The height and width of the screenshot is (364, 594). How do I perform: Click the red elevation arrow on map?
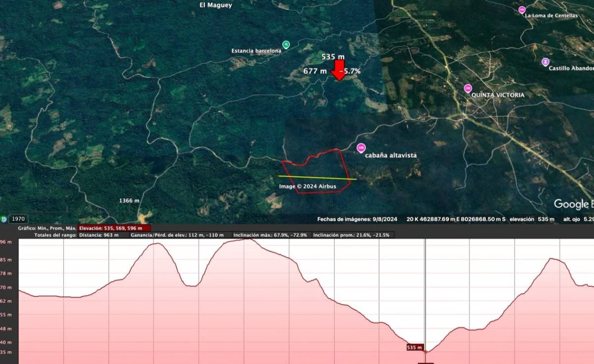339,70
